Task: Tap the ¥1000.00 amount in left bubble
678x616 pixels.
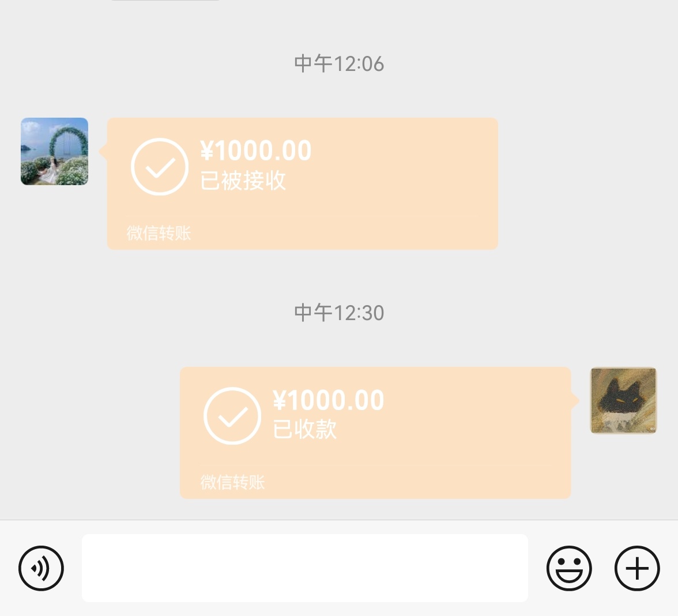Action: pyautogui.click(x=256, y=151)
